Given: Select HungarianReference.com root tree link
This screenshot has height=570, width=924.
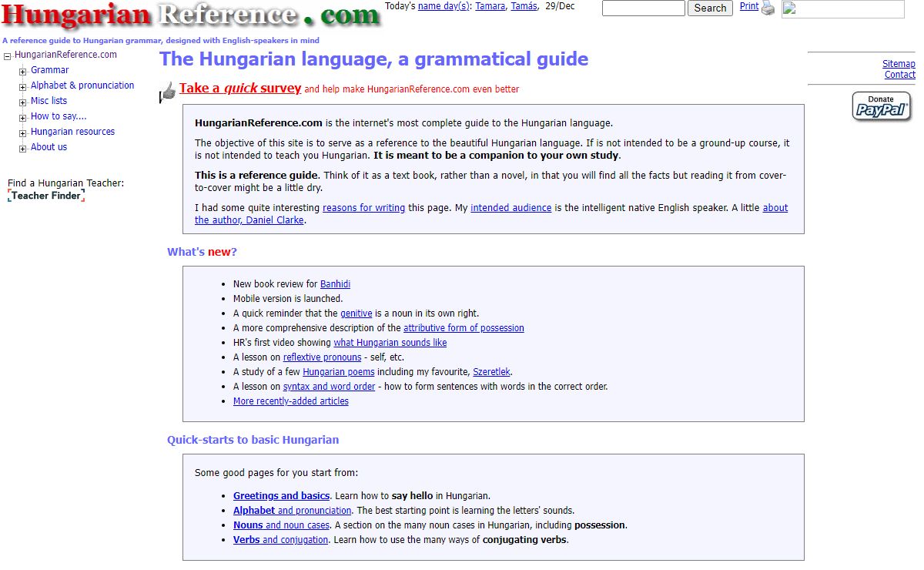Looking at the screenshot, I should pyautogui.click(x=65, y=55).
